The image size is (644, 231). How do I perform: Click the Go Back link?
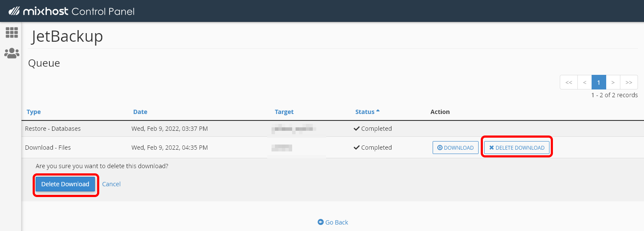[333, 222]
